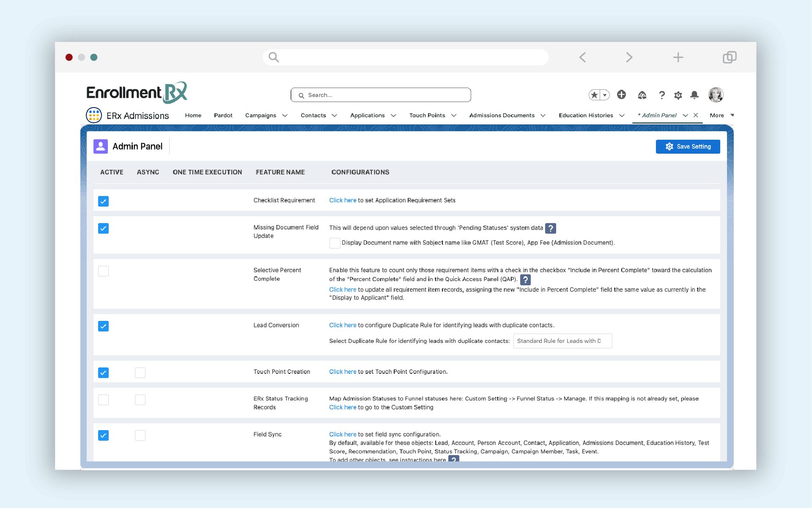The width and height of the screenshot is (812, 508).
Task: Click the favorites star icon
Action: click(x=595, y=95)
